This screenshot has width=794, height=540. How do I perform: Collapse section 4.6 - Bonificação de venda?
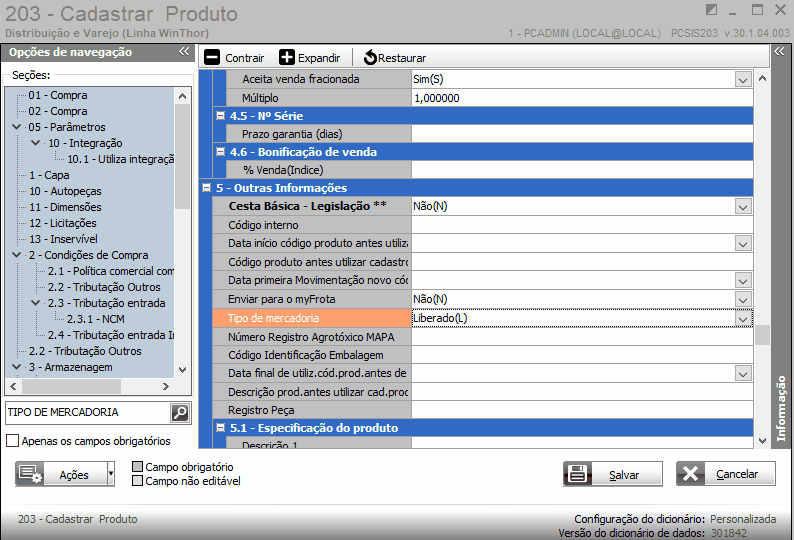[220, 151]
